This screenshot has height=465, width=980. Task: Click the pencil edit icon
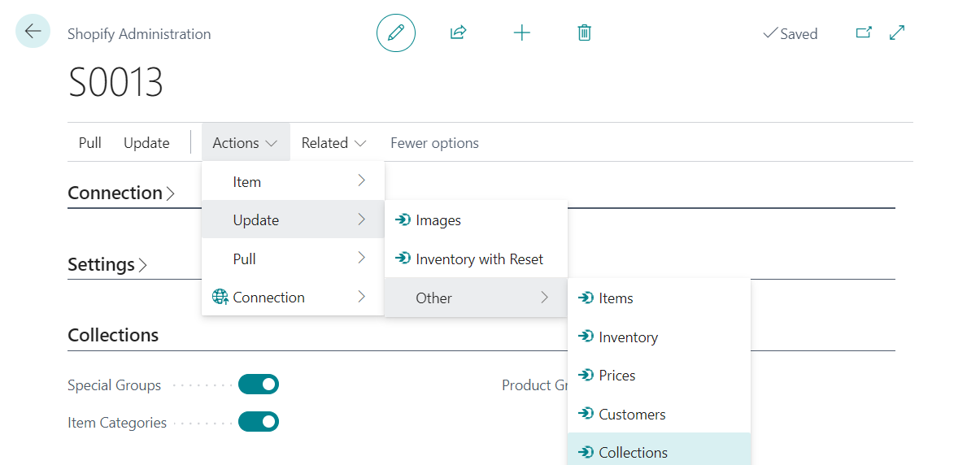tap(396, 33)
